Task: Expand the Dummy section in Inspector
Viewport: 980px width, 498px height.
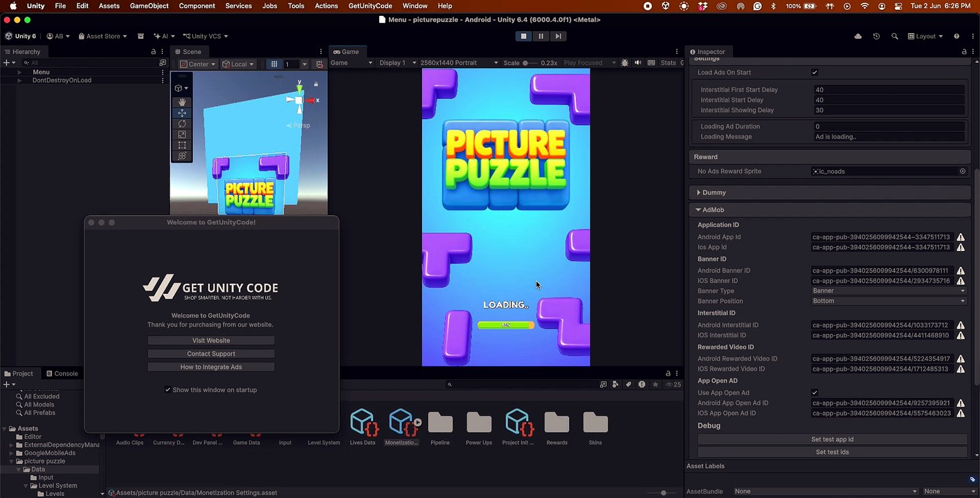Action: [698, 192]
